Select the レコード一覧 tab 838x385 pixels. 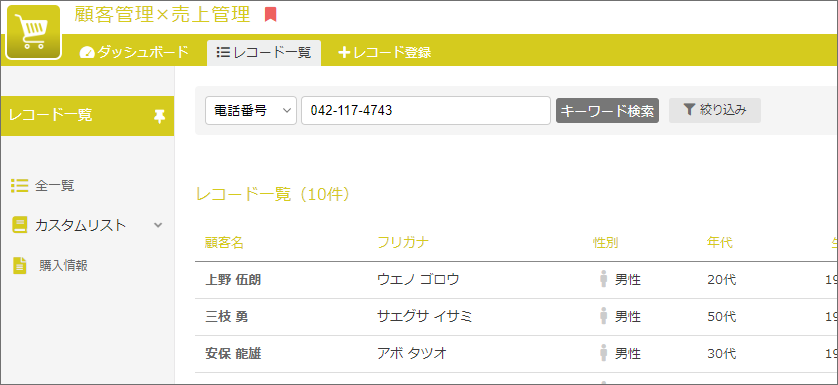[264, 52]
